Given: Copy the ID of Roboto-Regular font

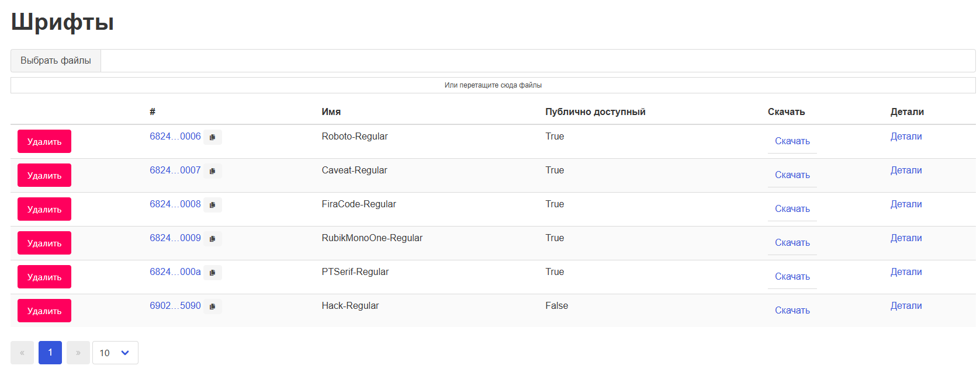Looking at the screenshot, I should [213, 137].
